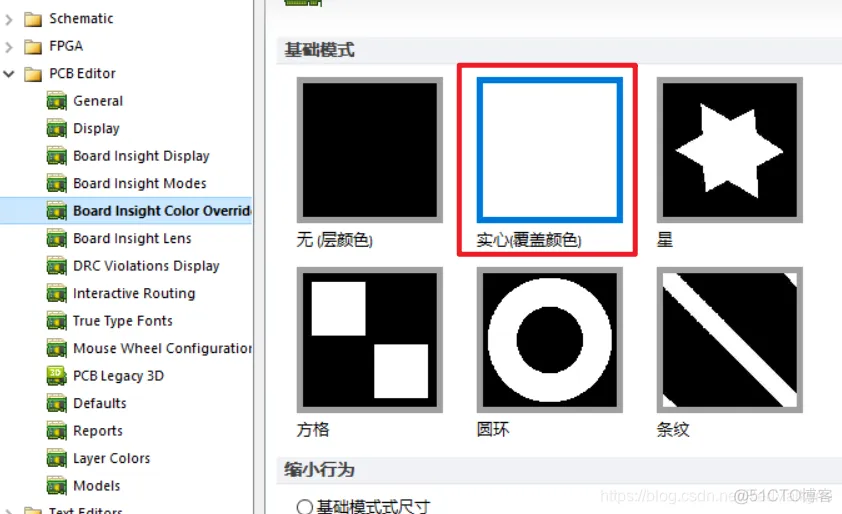
Task: Open the Layer Colors page
Action: pos(111,458)
